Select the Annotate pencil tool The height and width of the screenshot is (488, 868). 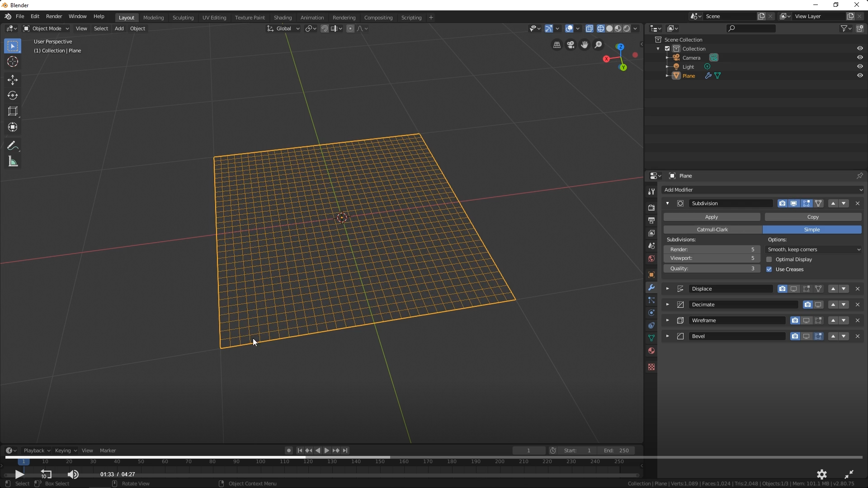tap(13, 145)
